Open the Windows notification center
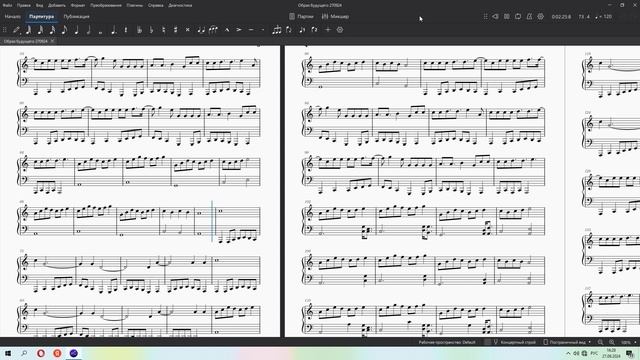 (x=630, y=353)
